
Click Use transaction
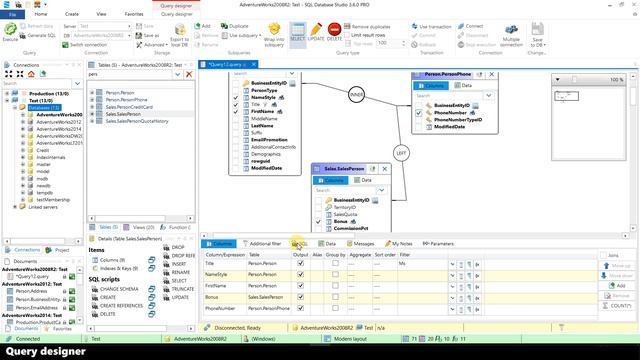pos(431,27)
